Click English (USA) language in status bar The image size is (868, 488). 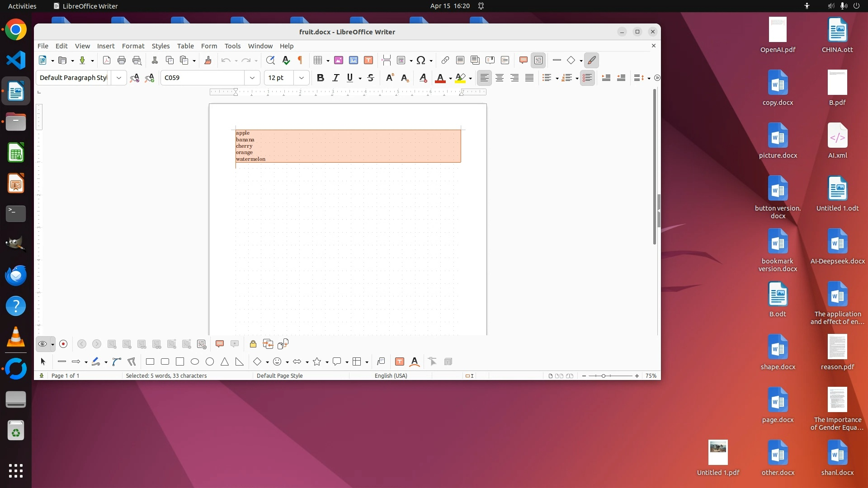(x=391, y=375)
